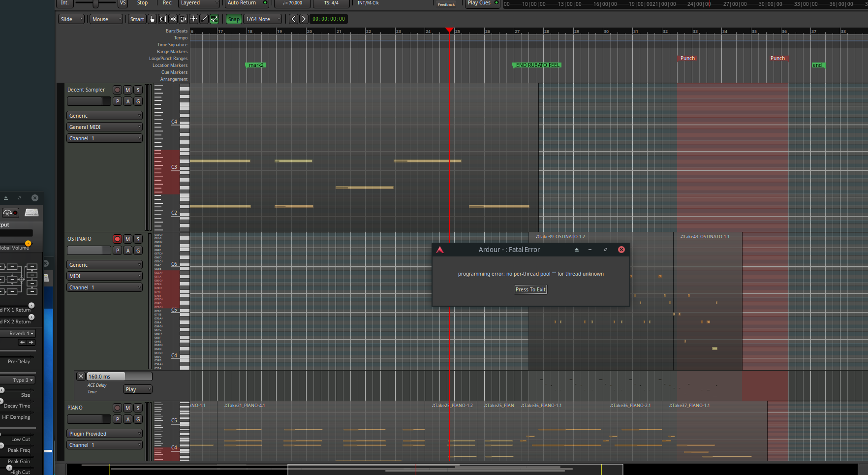Select the Stretch/time-fx tool

(x=194, y=19)
